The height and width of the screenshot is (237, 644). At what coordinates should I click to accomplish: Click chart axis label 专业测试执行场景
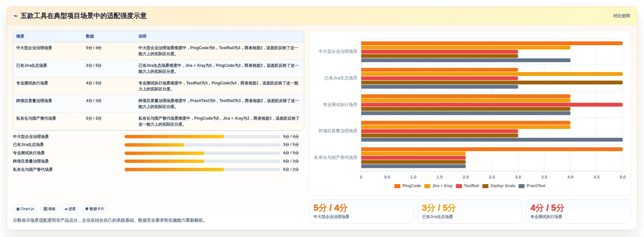pos(340,105)
